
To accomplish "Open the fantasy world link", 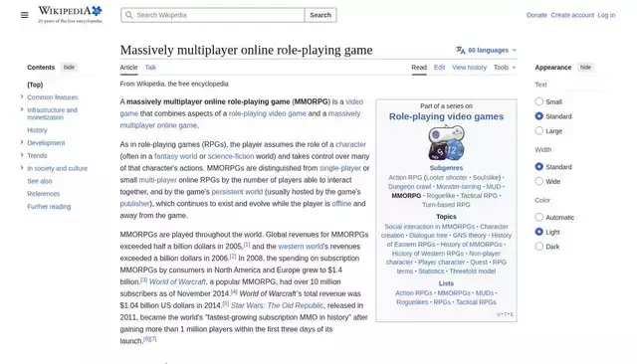I will click(x=175, y=156).
